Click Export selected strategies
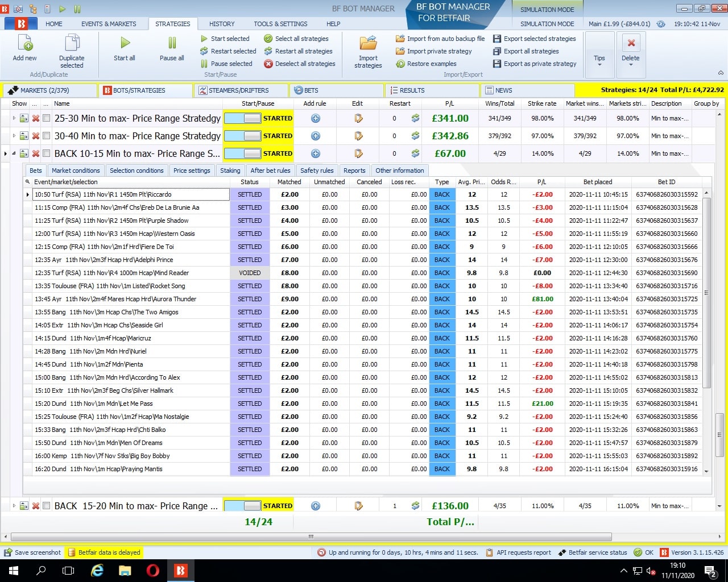 click(x=535, y=39)
